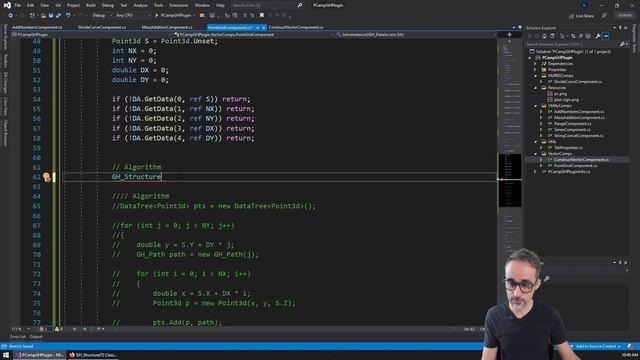Collapse the NURBSComps folder
Image resolution: width=640 pixels, height=360 pixels.
click(x=535, y=76)
